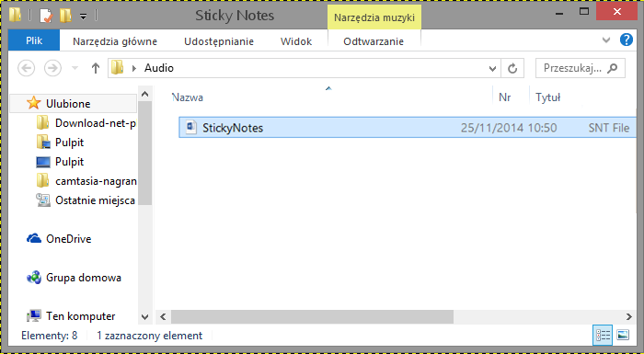Image resolution: width=644 pixels, height=354 pixels.
Task: Open the Customize Quick Access Toolbar dropdown
Action: point(83,17)
